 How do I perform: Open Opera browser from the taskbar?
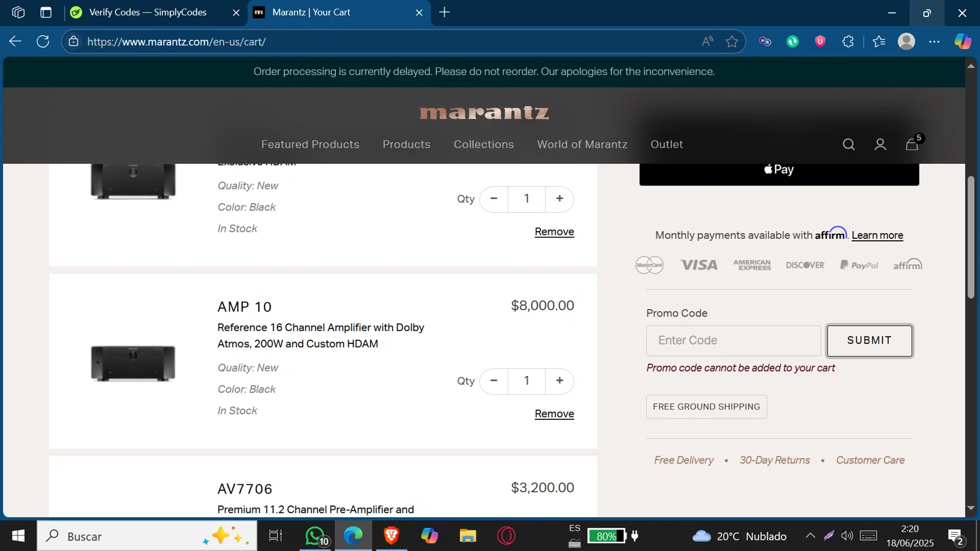pos(506,536)
